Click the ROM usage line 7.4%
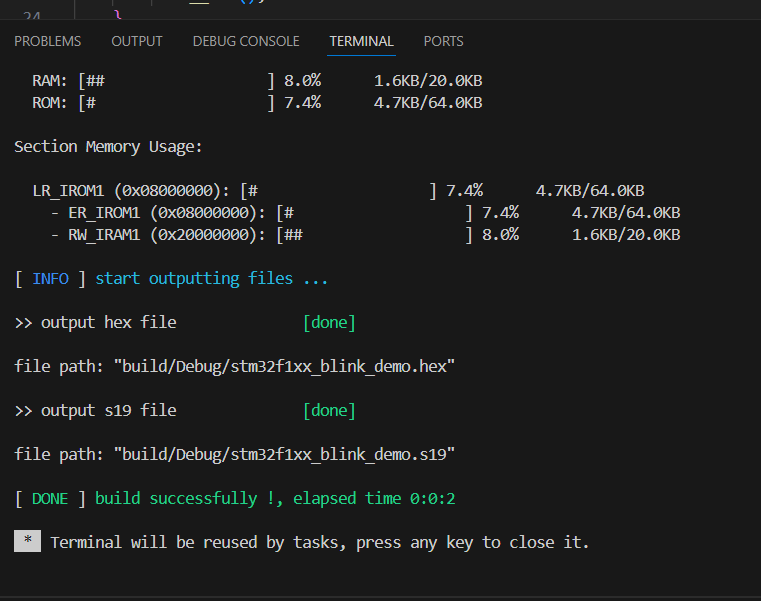The image size is (761, 601). [x=257, y=103]
